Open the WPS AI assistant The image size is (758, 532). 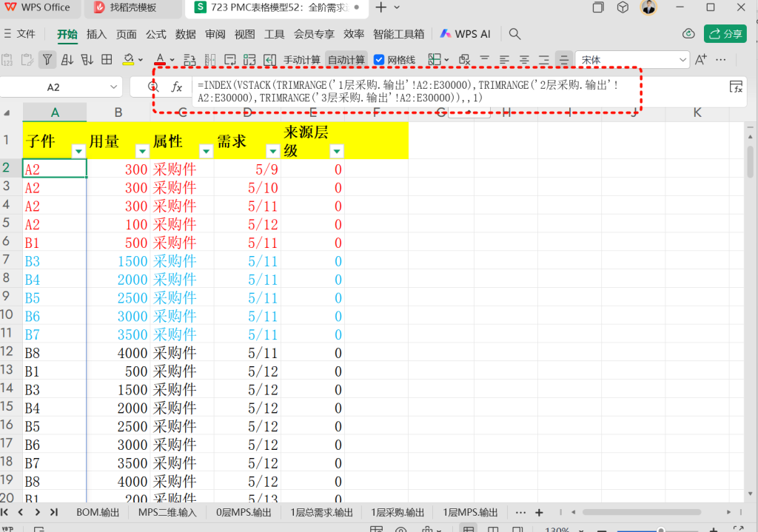pyautogui.click(x=465, y=34)
